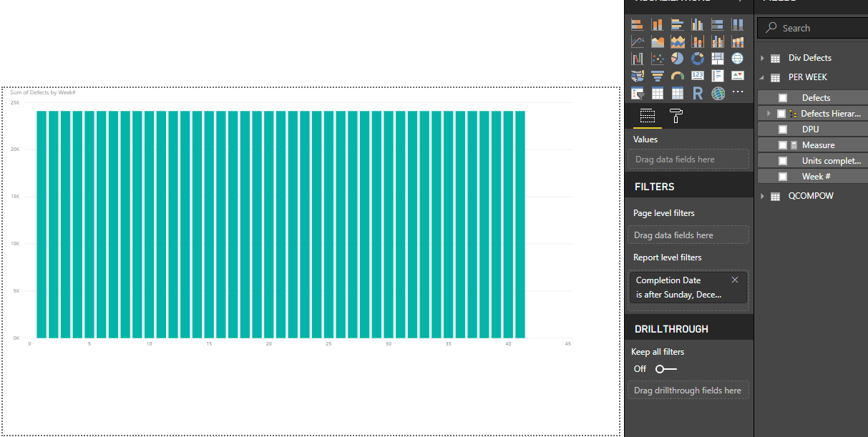The width and height of the screenshot is (868, 437).
Task: Collapse the PER WEEK table
Action: [x=762, y=77]
